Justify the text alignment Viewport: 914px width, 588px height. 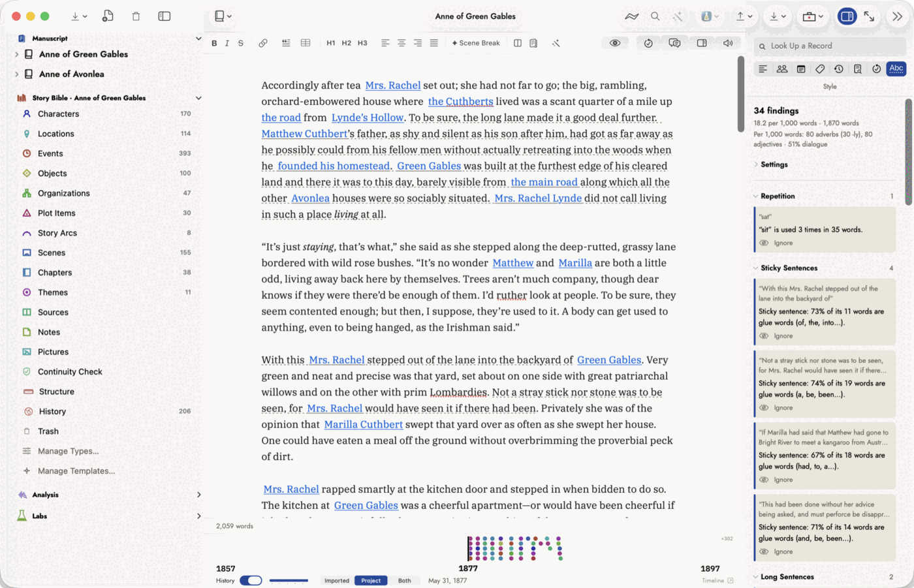(434, 43)
